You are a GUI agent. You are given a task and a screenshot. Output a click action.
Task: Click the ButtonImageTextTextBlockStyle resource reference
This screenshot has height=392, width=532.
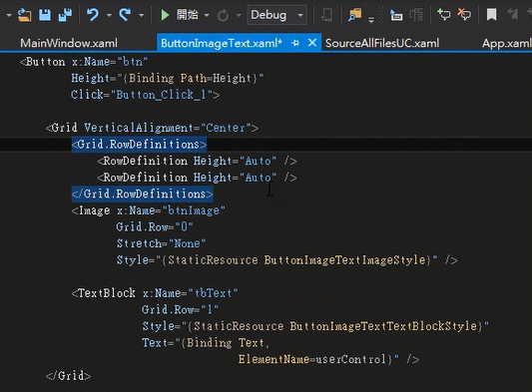(383, 326)
